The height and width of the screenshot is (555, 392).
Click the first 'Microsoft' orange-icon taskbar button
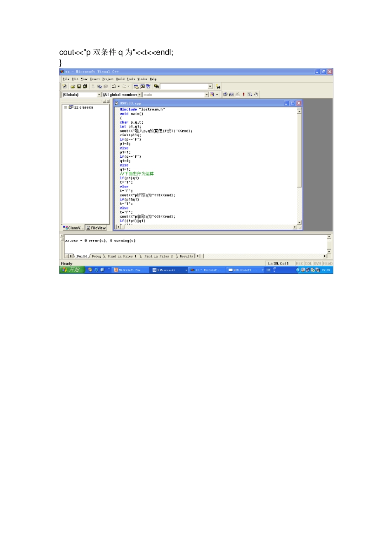click(130, 270)
